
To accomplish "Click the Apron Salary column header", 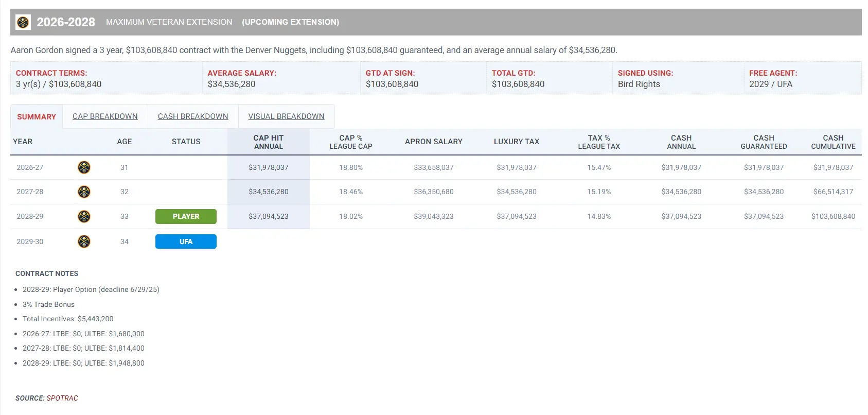I will coord(434,142).
